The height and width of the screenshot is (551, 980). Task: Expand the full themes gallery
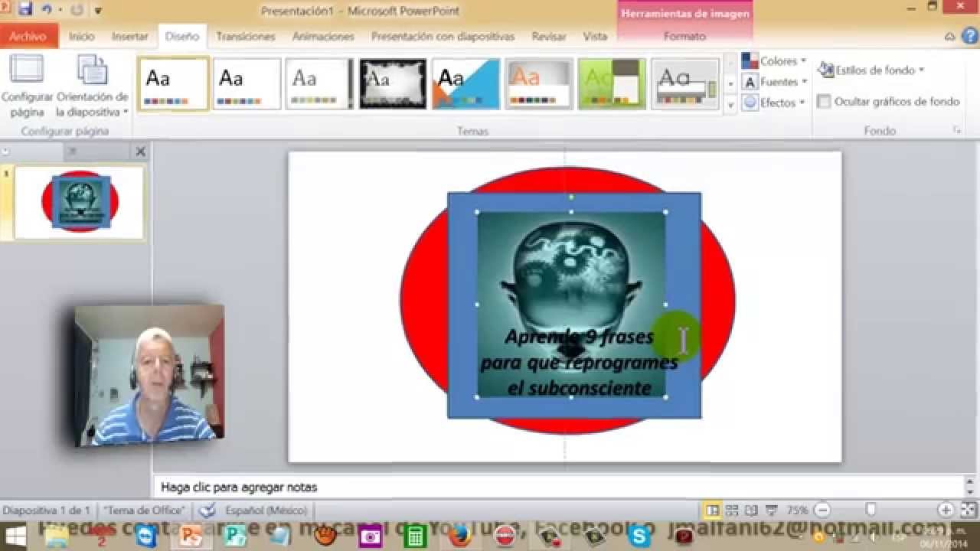tap(730, 104)
